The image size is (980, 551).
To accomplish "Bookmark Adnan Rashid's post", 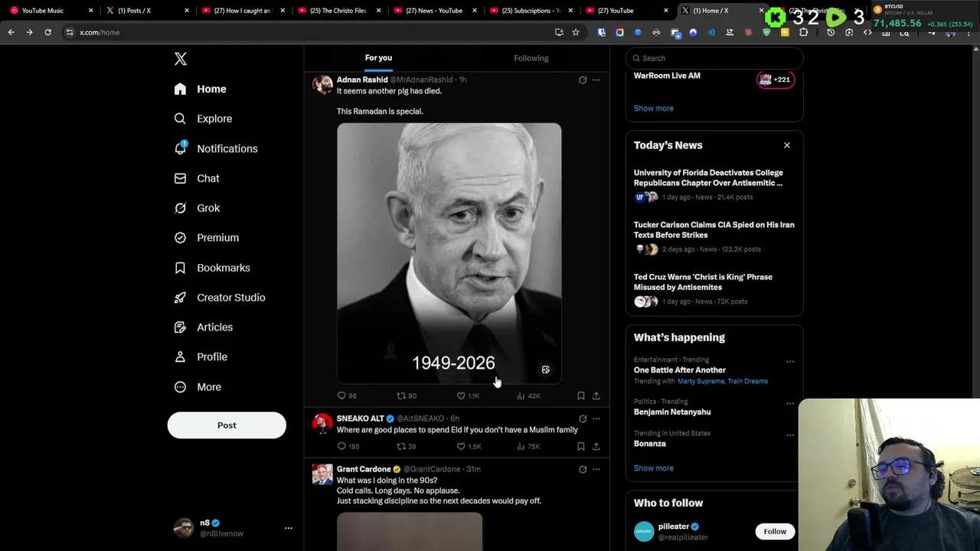I will point(581,396).
